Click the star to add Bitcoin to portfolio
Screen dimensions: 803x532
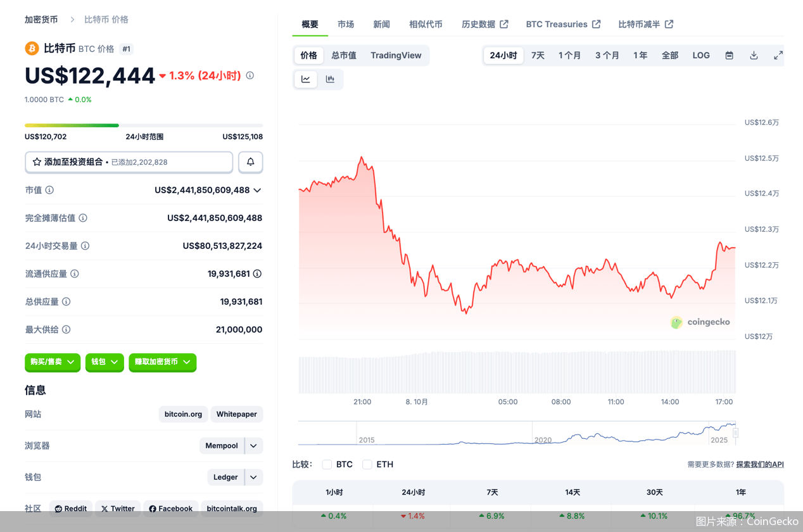(x=36, y=162)
